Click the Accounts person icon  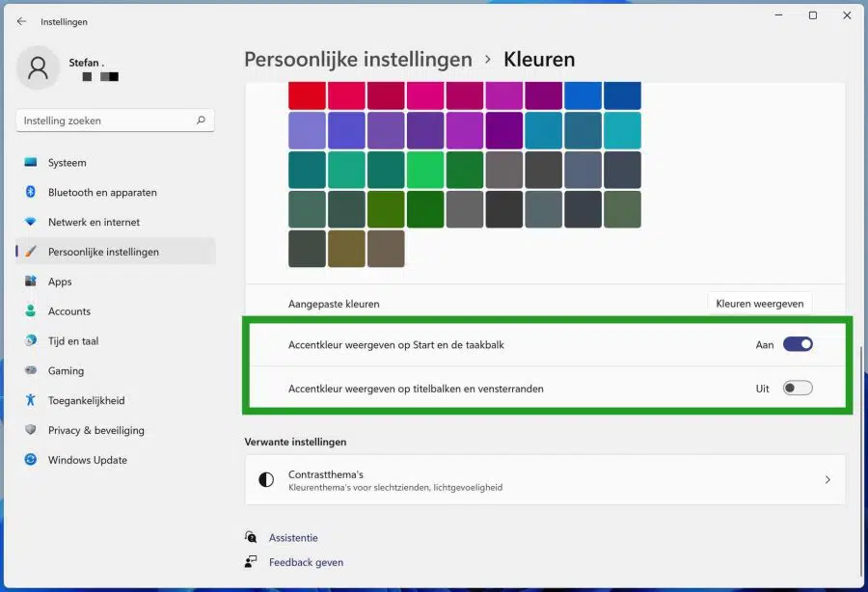click(31, 310)
